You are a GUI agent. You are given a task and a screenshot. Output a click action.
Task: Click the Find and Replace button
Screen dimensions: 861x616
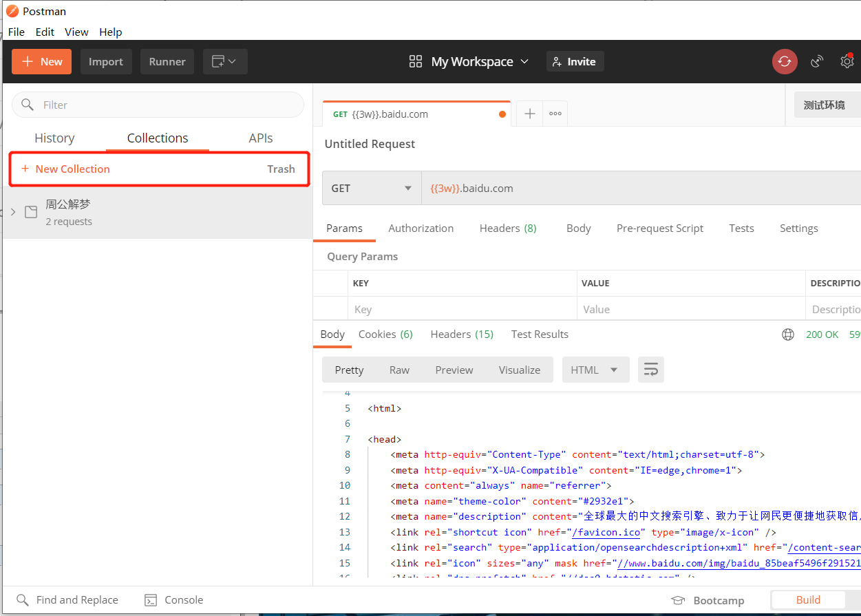67,600
